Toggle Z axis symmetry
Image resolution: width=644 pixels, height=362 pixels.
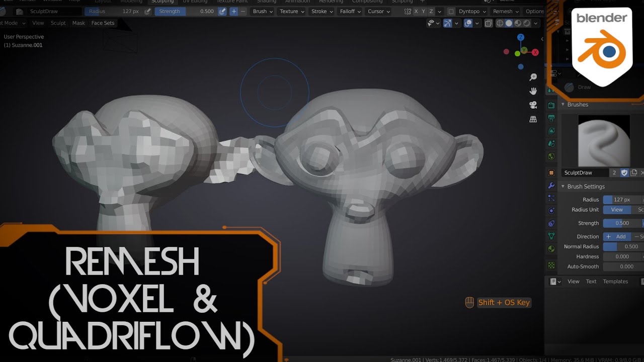[431, 11]
